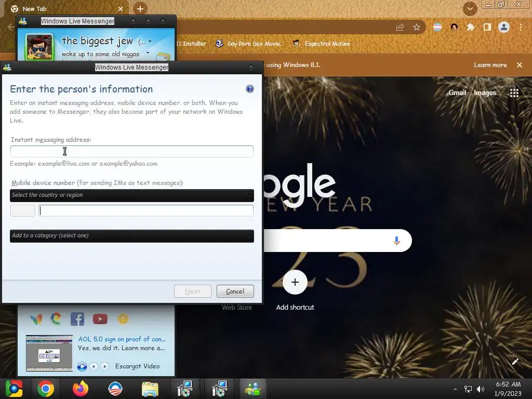Click Chrome back arrow
532x399 pixels.
tap(11, 27)
